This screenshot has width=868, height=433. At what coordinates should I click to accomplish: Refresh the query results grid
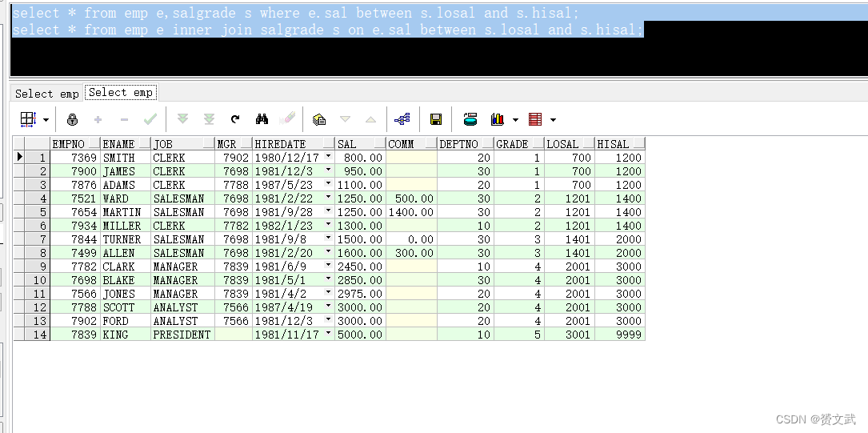pyautogui.click(x=235, y=119)
